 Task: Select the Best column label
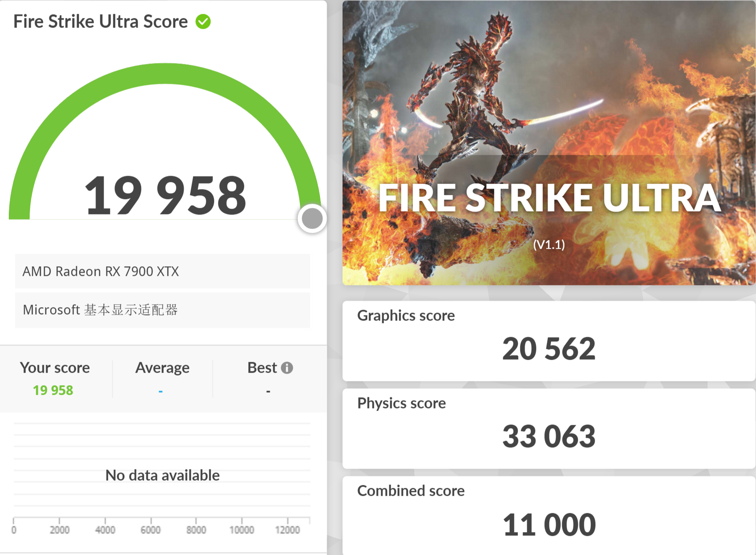[262, 368]
